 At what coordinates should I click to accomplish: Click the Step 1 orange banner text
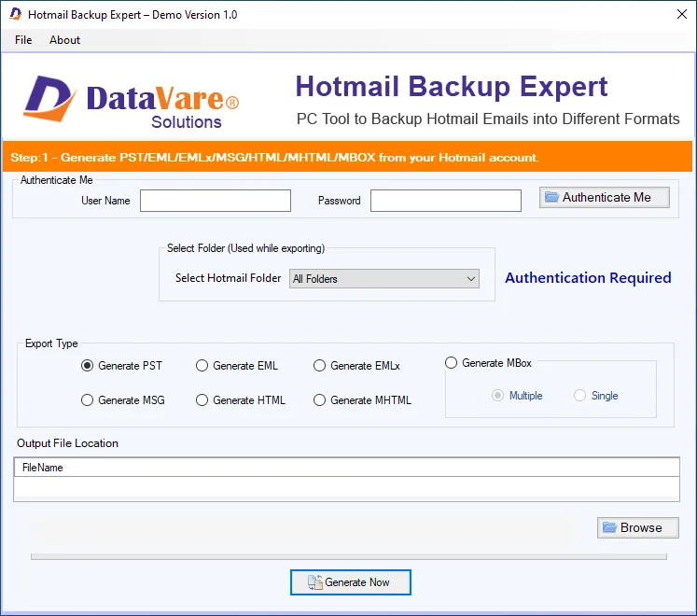click(x=274, y=158)
